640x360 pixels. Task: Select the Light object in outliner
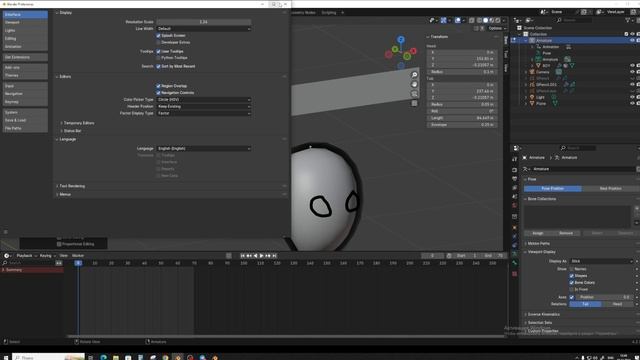coord(540,98)
